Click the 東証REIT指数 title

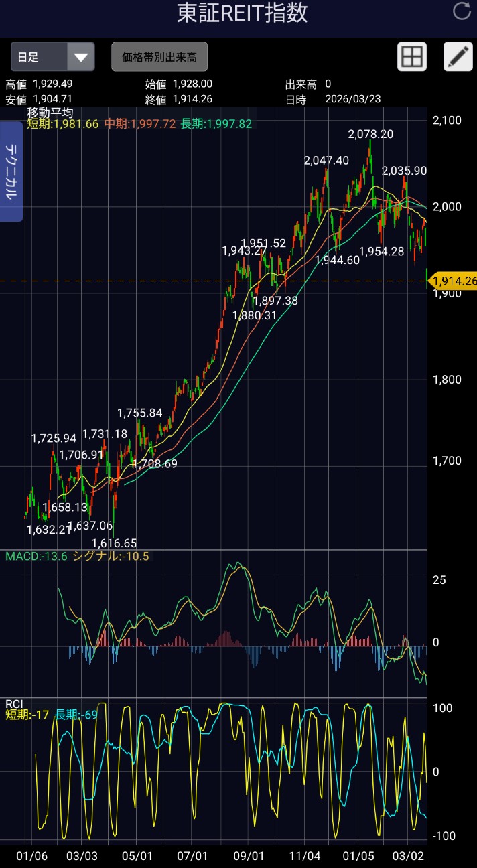[x=243, y=13]
